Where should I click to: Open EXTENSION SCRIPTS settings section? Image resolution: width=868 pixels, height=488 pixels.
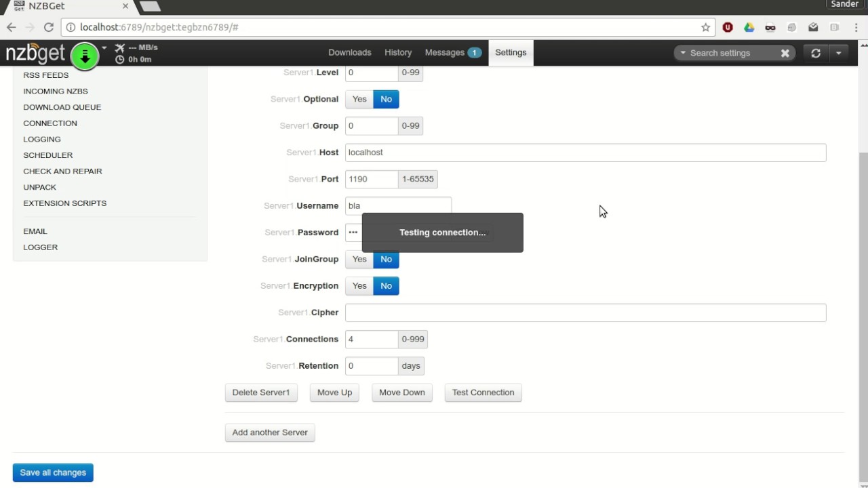[x=65, y=203]
